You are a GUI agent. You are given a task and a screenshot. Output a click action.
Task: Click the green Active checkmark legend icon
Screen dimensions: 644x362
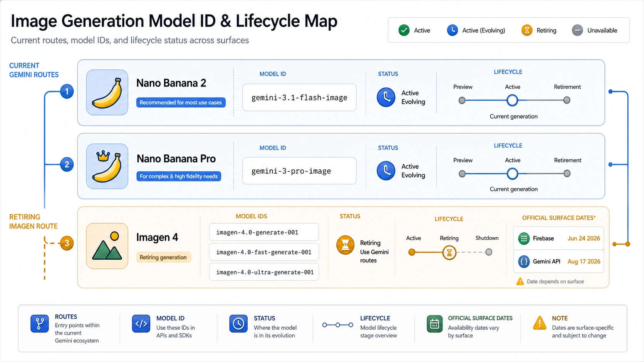pos(404,30)
